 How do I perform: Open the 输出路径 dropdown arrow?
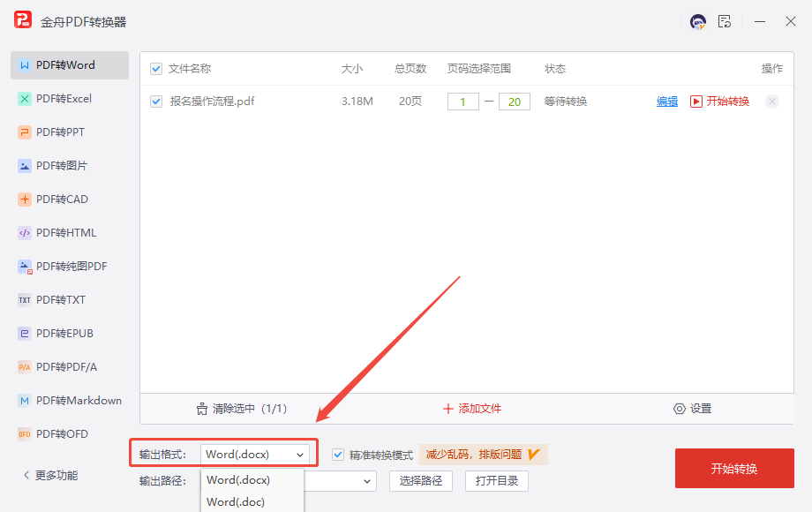click(x=366, y=481)
